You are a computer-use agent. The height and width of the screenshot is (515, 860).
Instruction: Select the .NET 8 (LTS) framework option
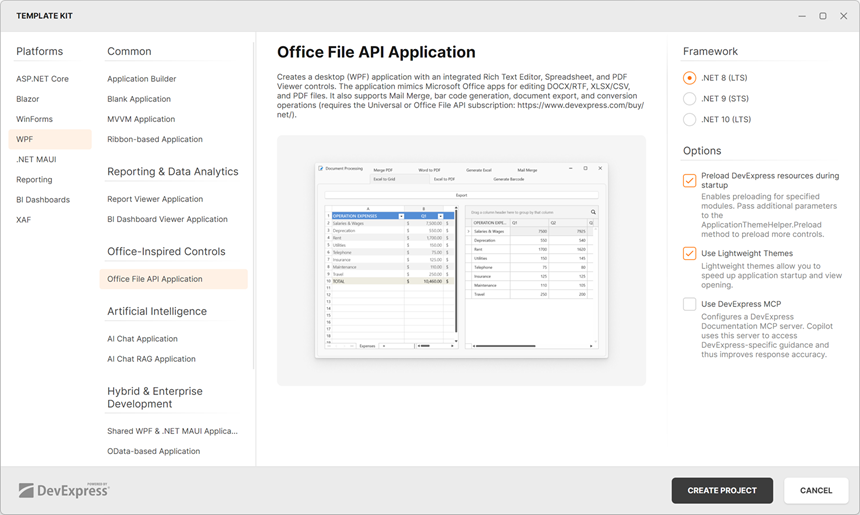click(689, 78)
